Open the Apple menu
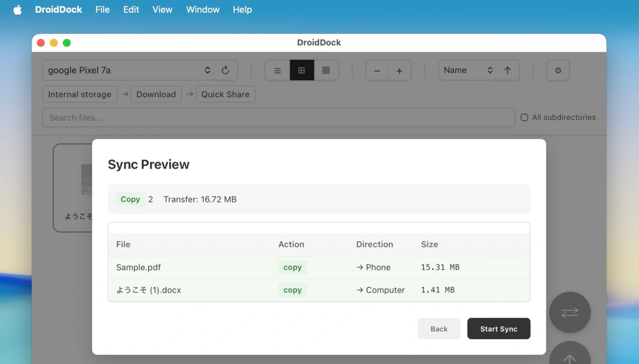Viewport: 639px width, 364px height. point(17,9)
